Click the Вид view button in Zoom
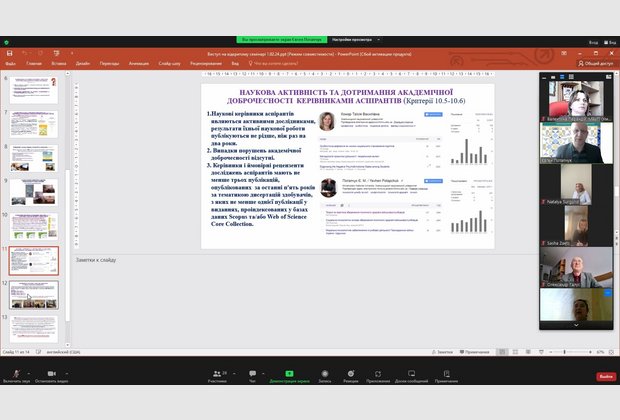This screenshot has height=420, width=620. click(x=610, y=42)
